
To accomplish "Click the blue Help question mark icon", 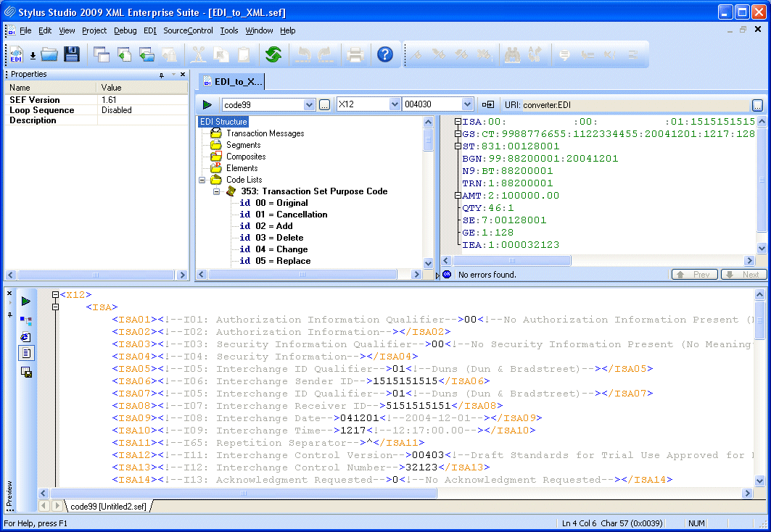I will click(385, 54).
